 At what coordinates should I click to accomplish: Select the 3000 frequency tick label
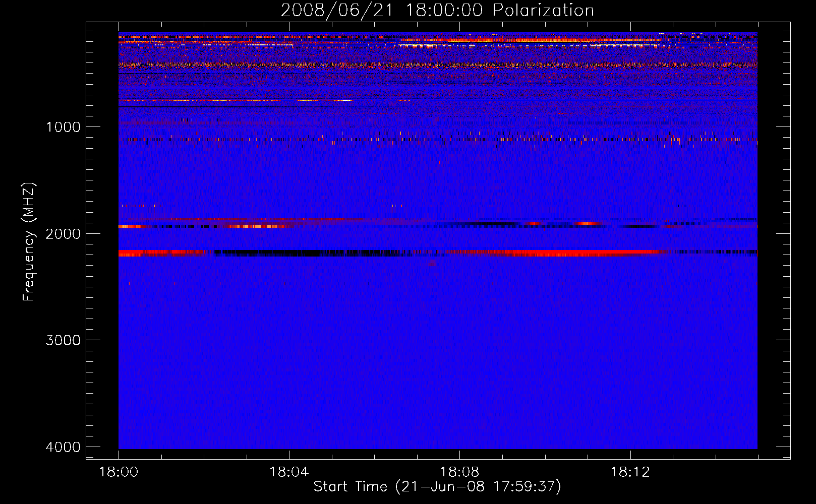(63, 340)
